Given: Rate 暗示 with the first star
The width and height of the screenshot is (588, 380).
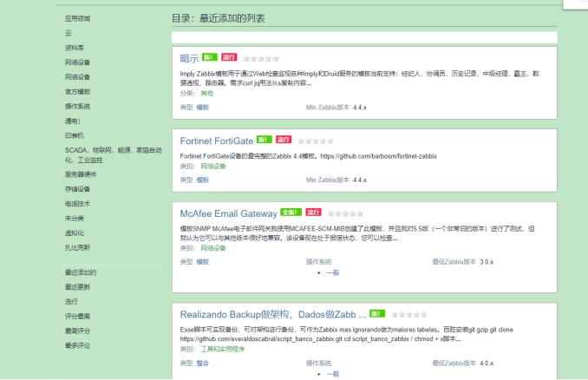Looking at the screenshot, I should 246,58.
